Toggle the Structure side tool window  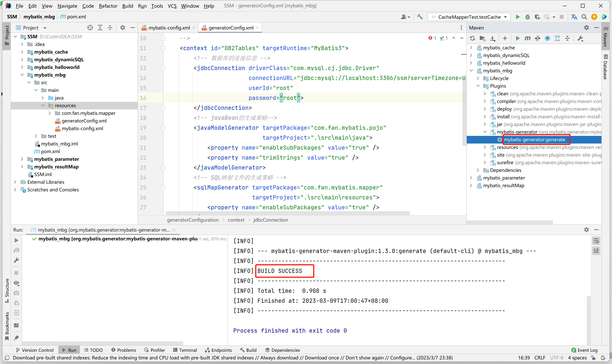[7, 291]
